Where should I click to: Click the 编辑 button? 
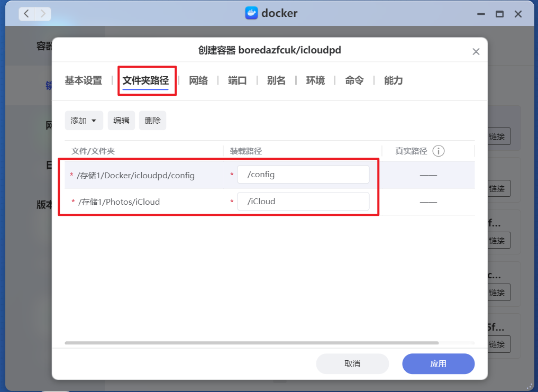click(121, 120)
